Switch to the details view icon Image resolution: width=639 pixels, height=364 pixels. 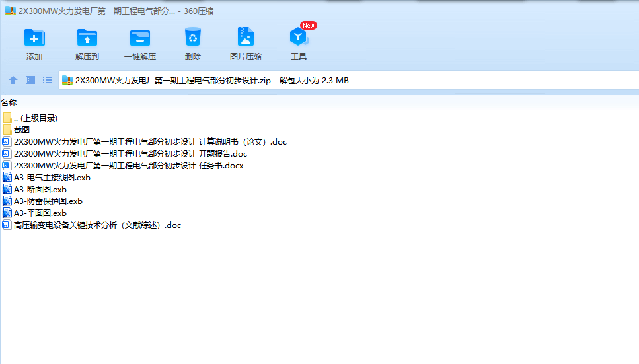click(x=30, y=80)
